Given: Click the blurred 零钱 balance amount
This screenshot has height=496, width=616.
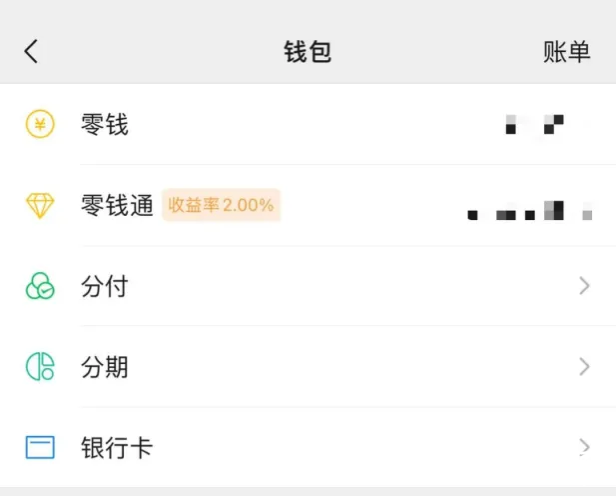Looking at the screenshot, I should (x=535, y=124).
